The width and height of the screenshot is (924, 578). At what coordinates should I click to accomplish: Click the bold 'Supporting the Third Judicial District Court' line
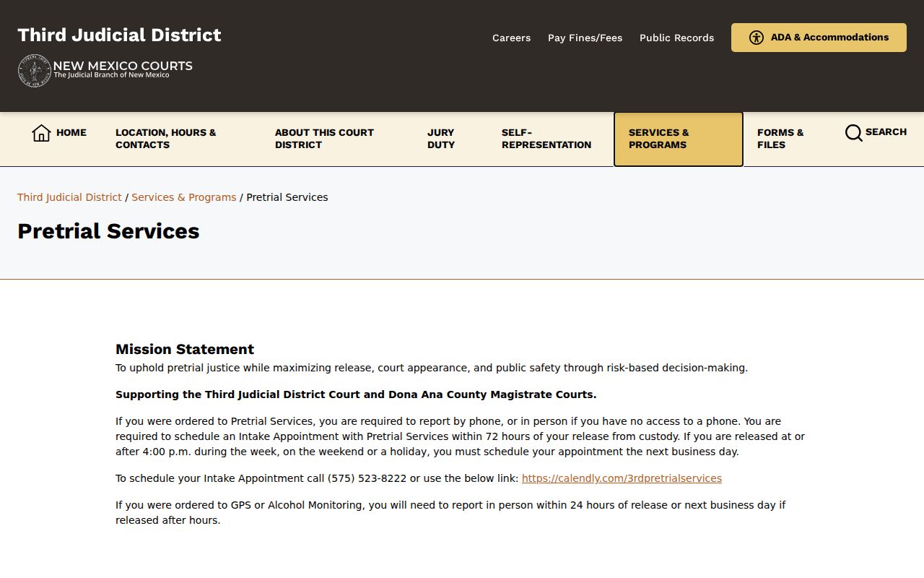356,394
